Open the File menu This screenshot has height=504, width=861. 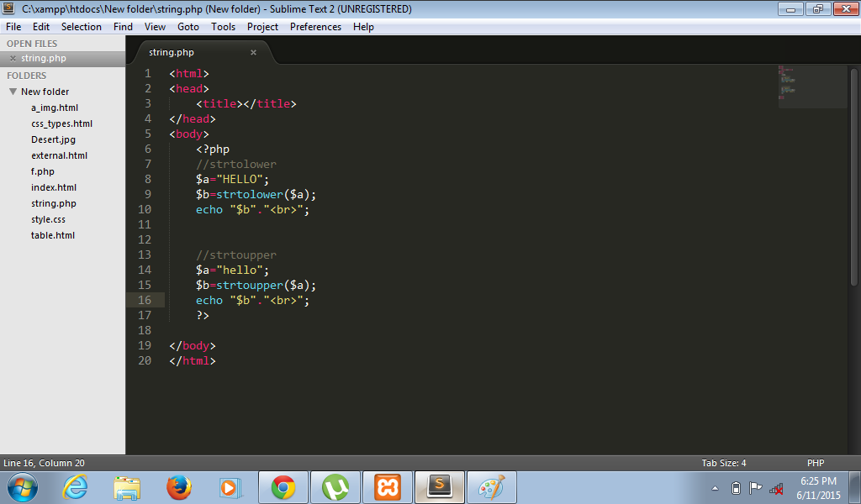(x=13, y=27)
